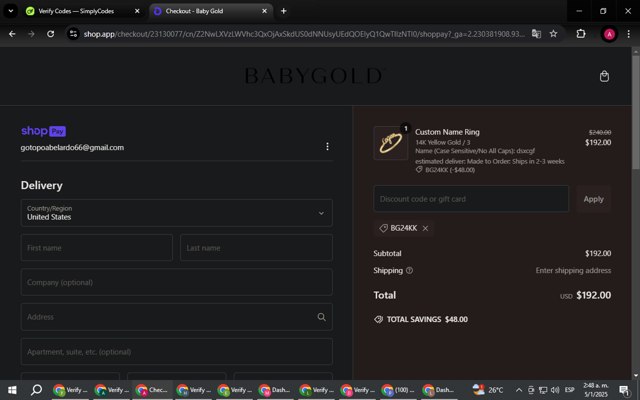The image size is (640, 400).
Task: Click the Total USD $192.00 amount
Action: 585,295
